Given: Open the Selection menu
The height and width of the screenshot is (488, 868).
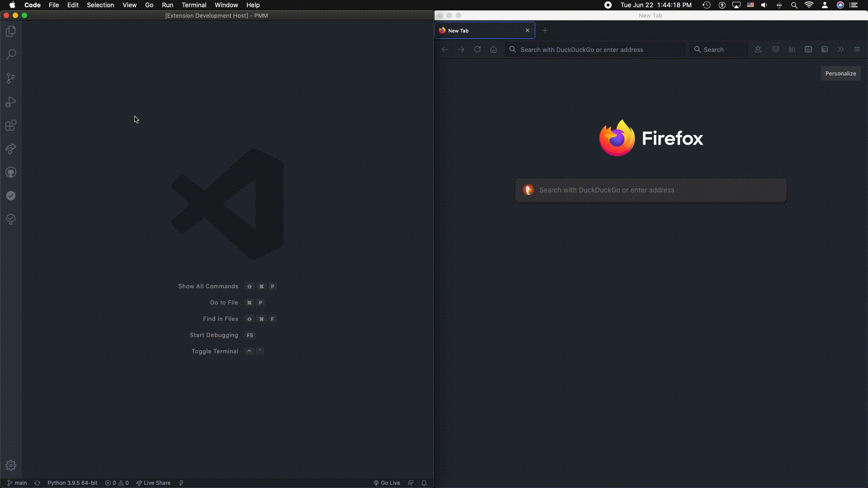Looking at the screenshot, I should [100, 5].
